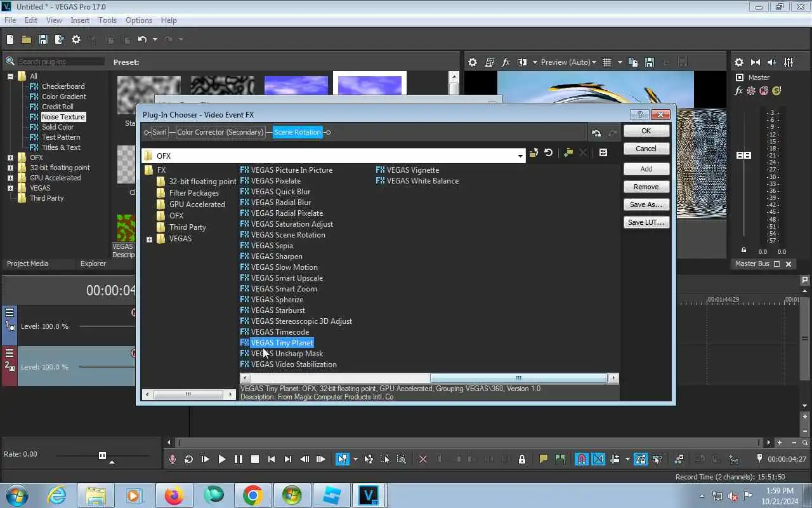Screen dimensions: 812x508
Task: Click Video Output FX icon in preview toolbar
Action: coord(506,62)
